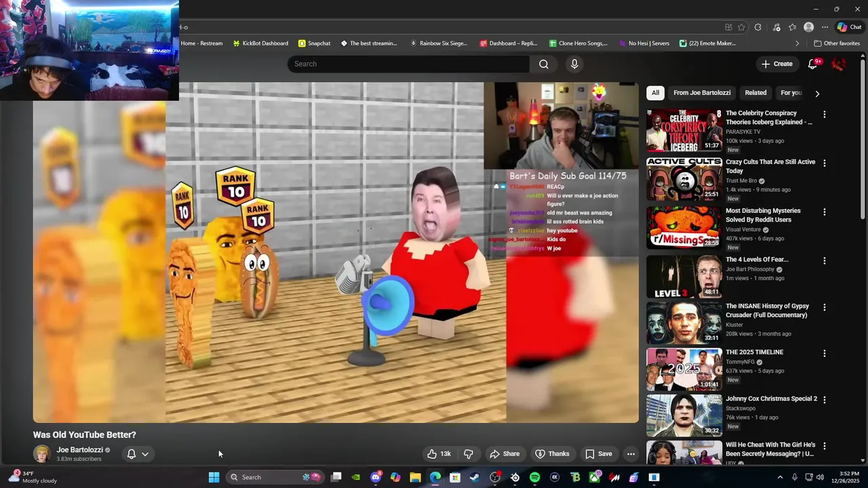
Task: Click the Create button
Action: coord(776,64)
